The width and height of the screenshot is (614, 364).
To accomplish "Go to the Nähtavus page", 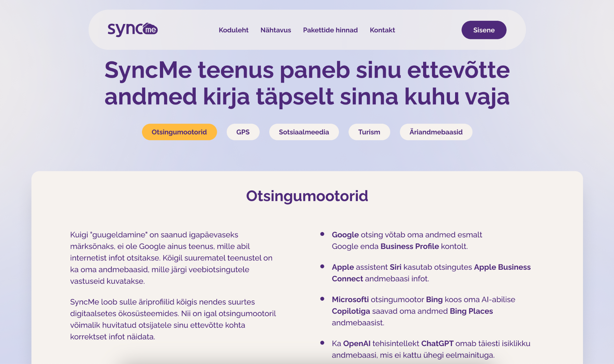I will coord(276,30).
